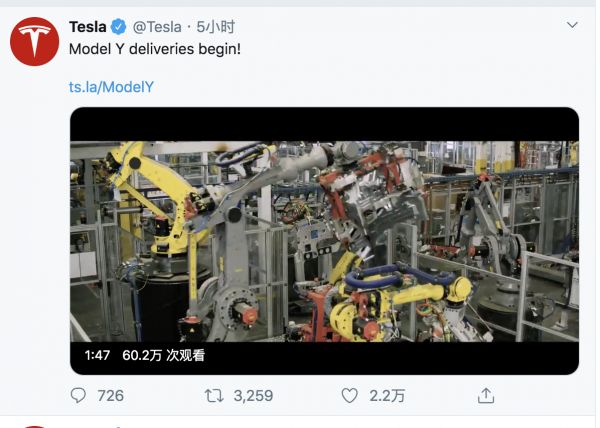Viewport: 600px width, 428px height.
Task: Click the 2.2万 like count
Action: [x=387, y=396]
